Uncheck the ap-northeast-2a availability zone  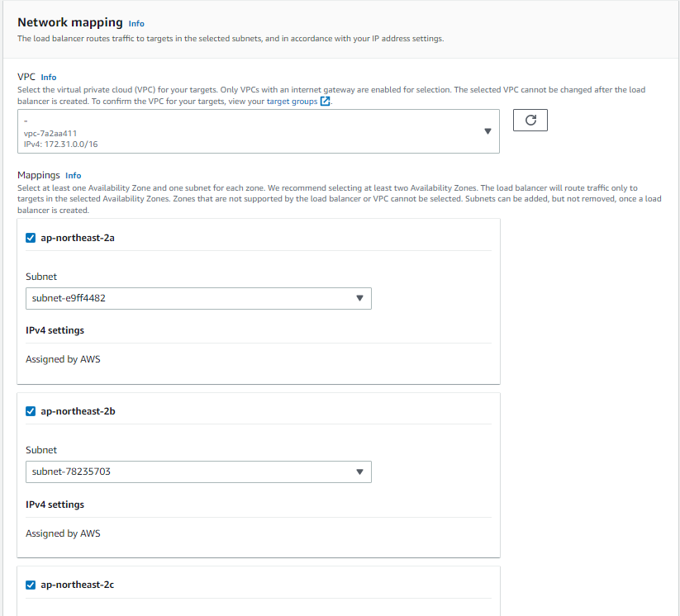click(x=31, y=238)
